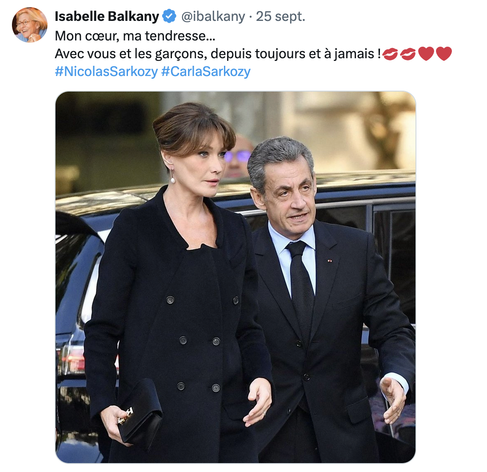Click the blue verified badge

click(x=169, y=16)
